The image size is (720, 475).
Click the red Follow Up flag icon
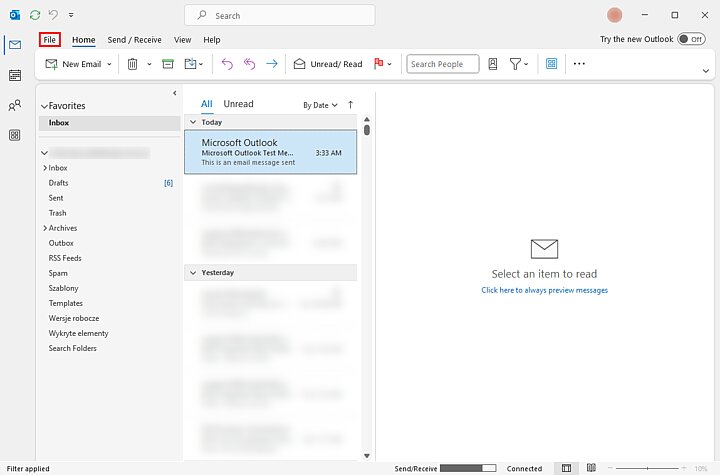click(378, 63)
